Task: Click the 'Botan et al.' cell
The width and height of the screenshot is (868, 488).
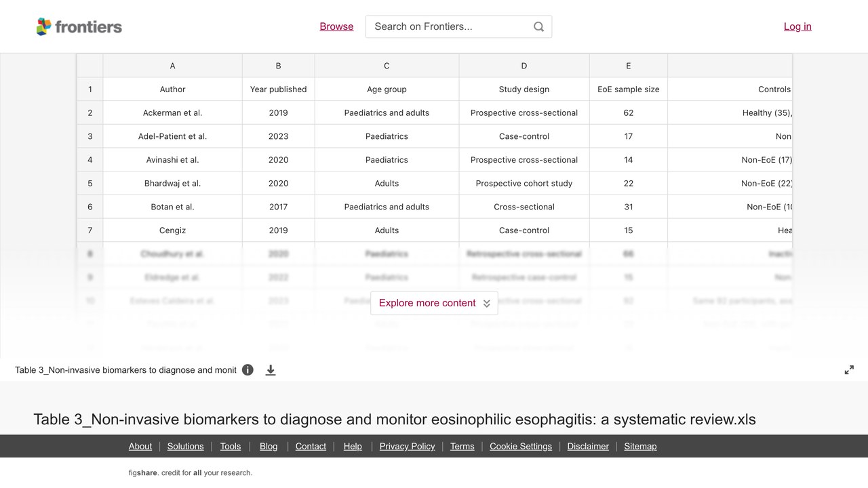Action: coord(172,207)
